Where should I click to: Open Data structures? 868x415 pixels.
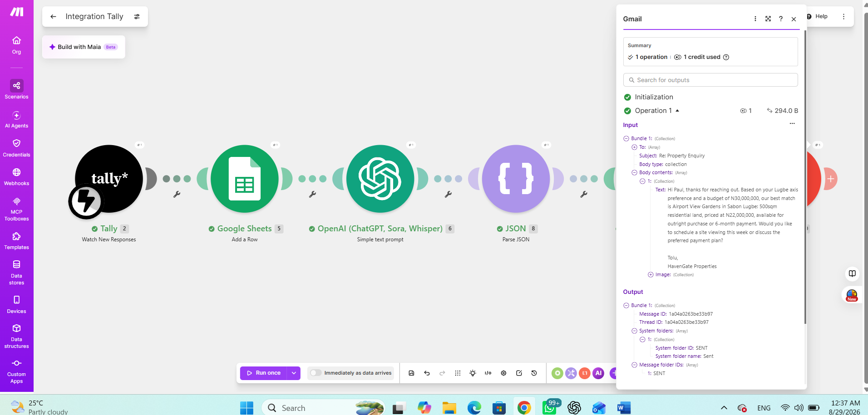click(16, 336)
